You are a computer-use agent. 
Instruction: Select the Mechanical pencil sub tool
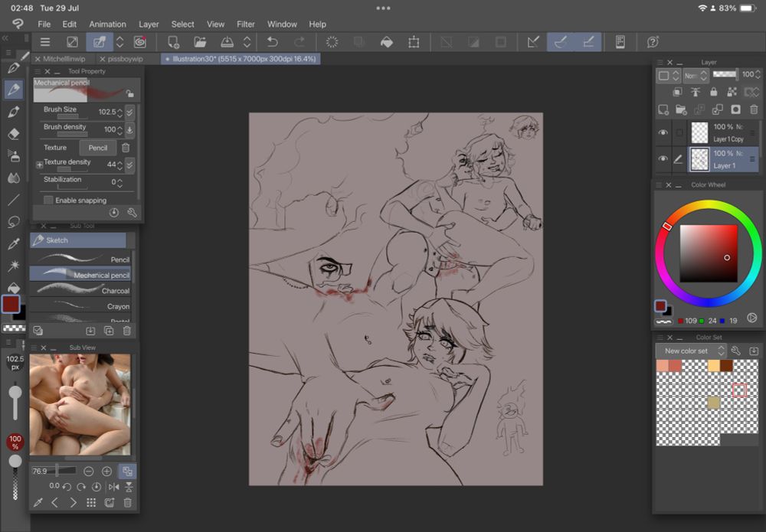click(80, 275)
